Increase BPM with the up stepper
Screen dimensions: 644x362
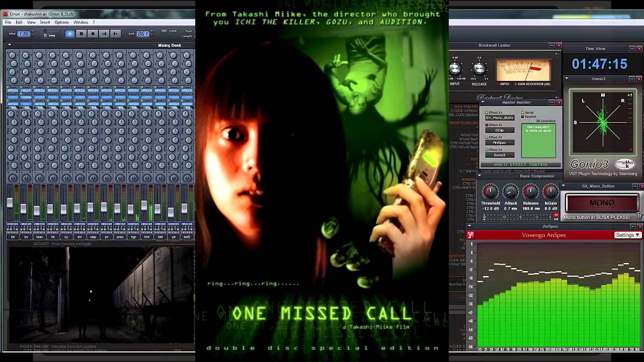click(x=33, y=32)
